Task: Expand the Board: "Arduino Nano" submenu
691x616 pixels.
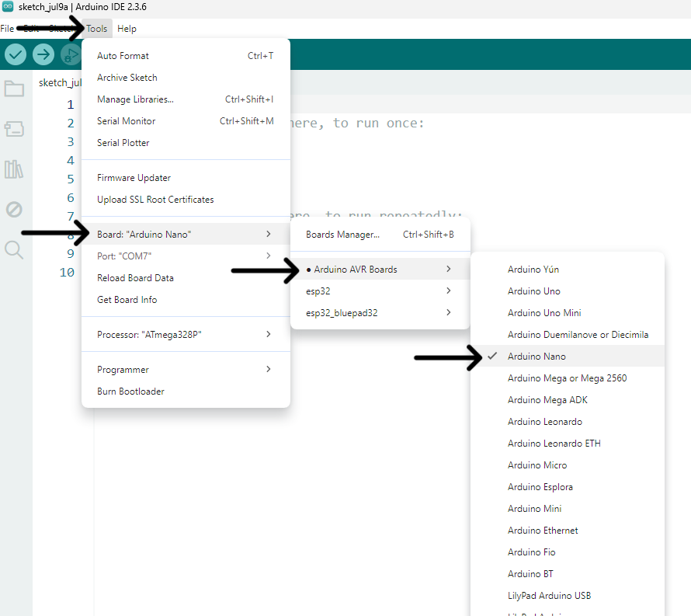Action: tap(186, 234)
